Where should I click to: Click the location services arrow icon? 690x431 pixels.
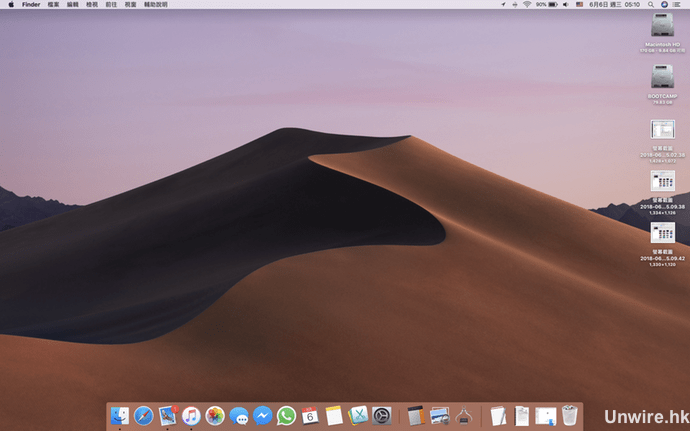pyautogui.click(x=503, y=4)
